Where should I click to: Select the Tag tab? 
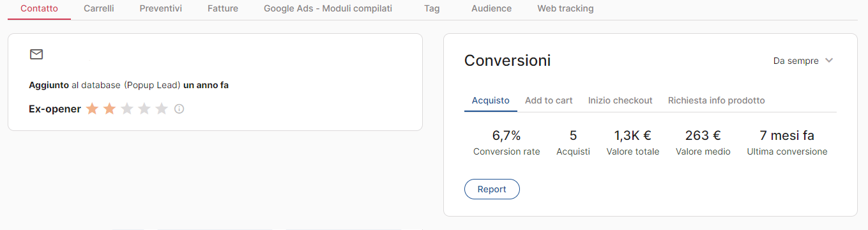tap(432, 9)
